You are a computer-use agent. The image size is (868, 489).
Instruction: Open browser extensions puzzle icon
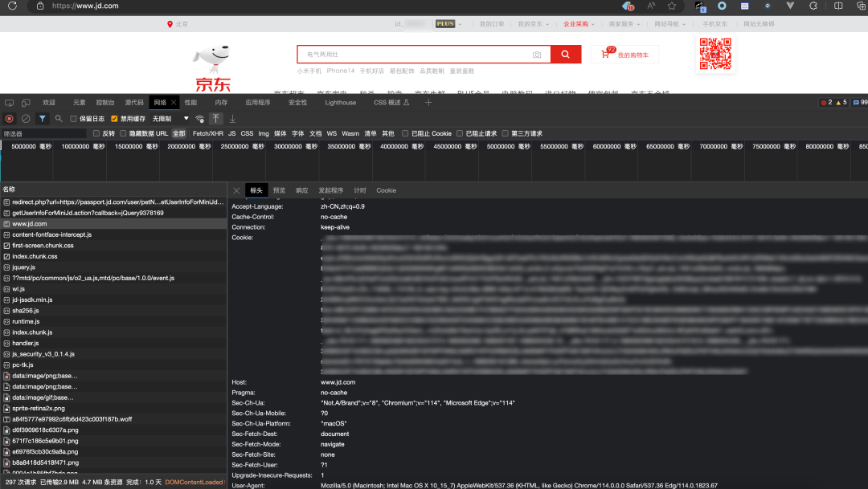(x=813, y=6)
